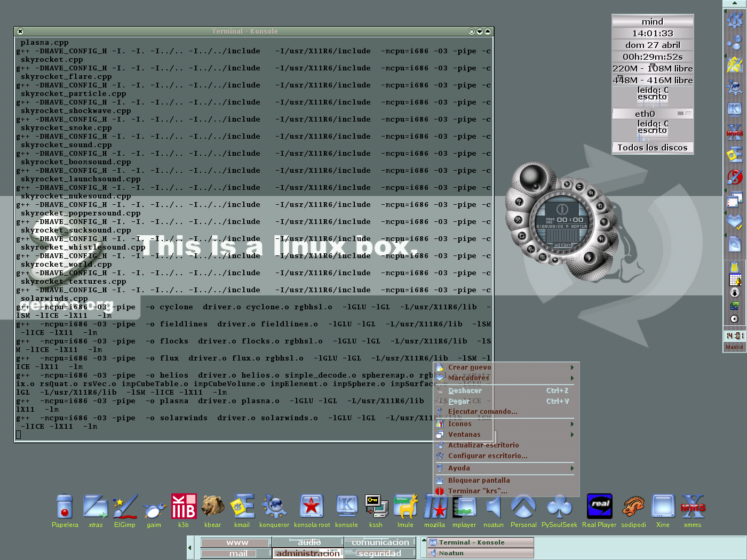Expand the Crear nuevo submenu
Viewport: 747px width, 560px height.
(506, 367)
